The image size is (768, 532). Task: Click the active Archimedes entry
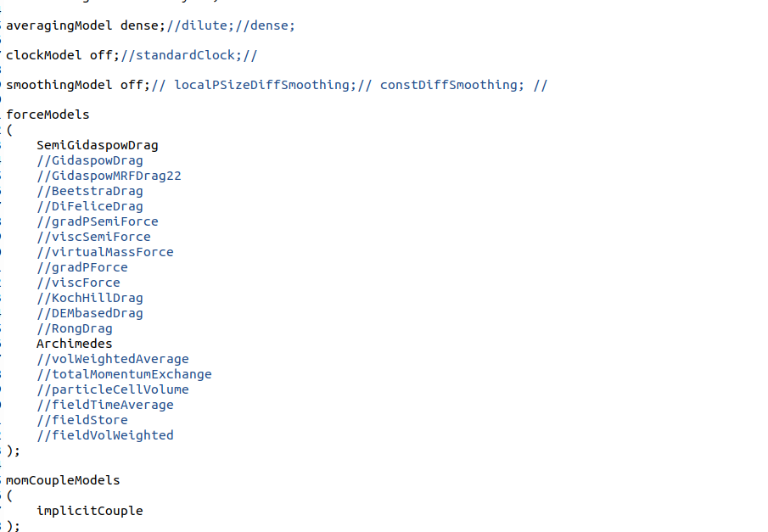[x=74, y=344]
